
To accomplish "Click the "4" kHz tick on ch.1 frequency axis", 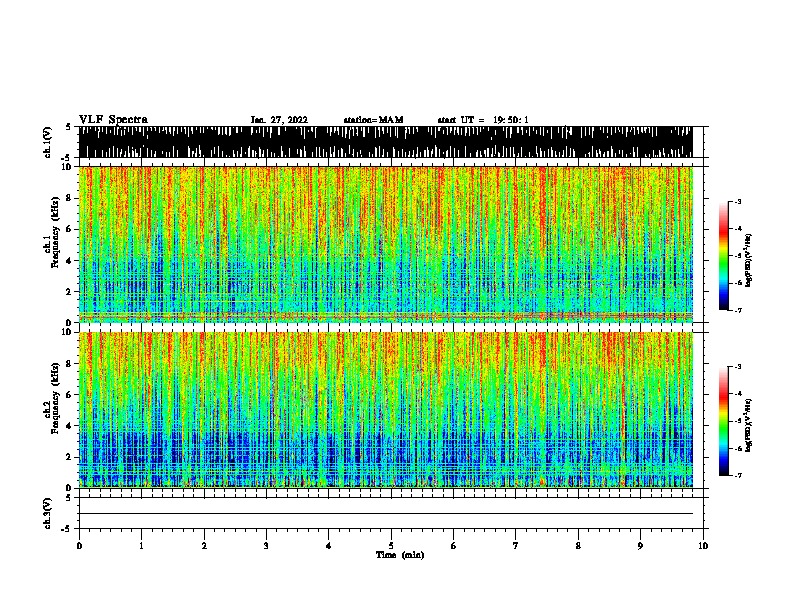I will click(70, 261).
